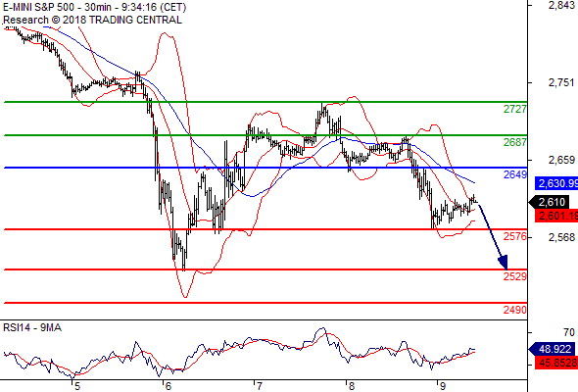Click the 2,659 price axis value

561,160
